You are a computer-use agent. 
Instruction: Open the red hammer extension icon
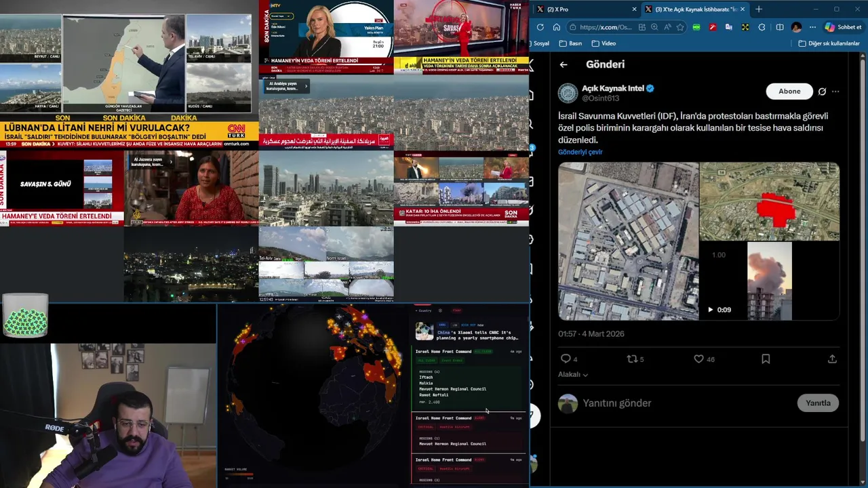(713, 27)
